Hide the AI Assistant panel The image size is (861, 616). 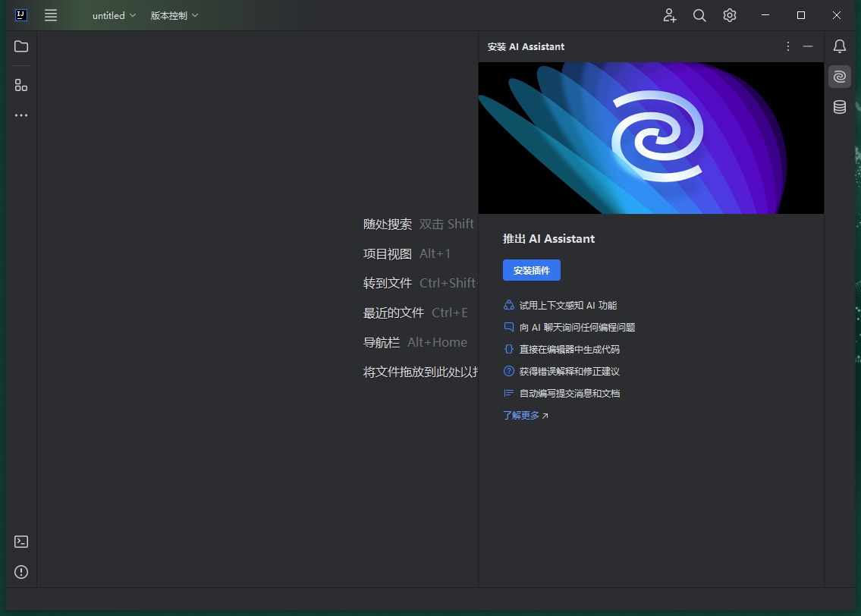click(808, 47)
